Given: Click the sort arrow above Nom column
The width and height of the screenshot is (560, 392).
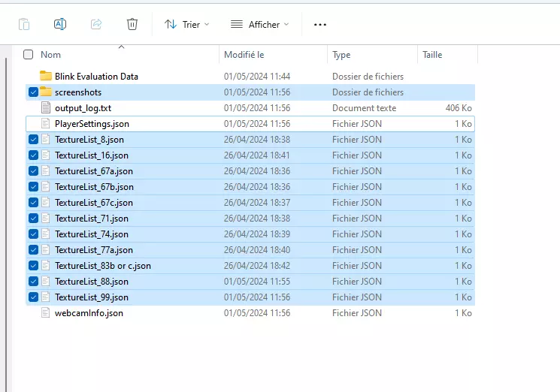Looking at the screenshot, I should point(121,47).
